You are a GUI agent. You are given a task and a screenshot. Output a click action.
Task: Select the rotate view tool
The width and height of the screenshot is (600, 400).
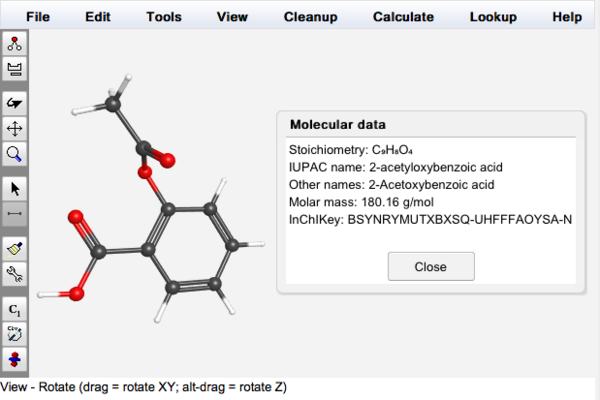(16, 103)
